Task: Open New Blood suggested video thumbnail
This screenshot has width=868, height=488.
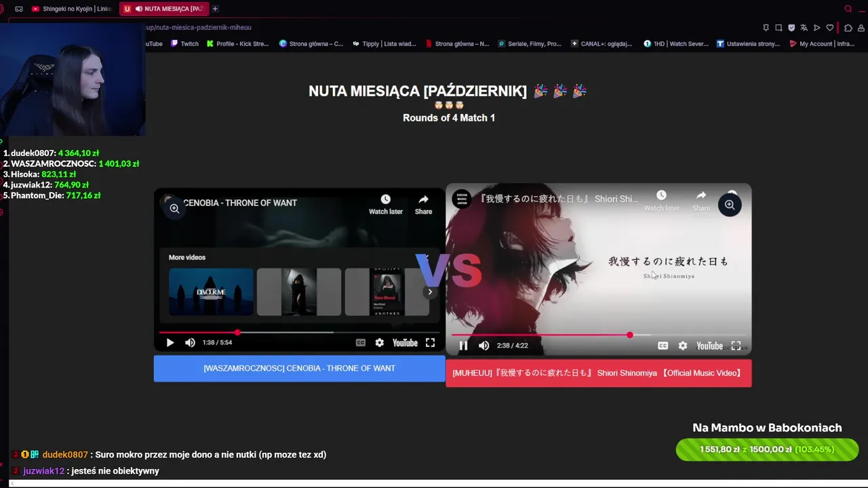Action: 387,291
